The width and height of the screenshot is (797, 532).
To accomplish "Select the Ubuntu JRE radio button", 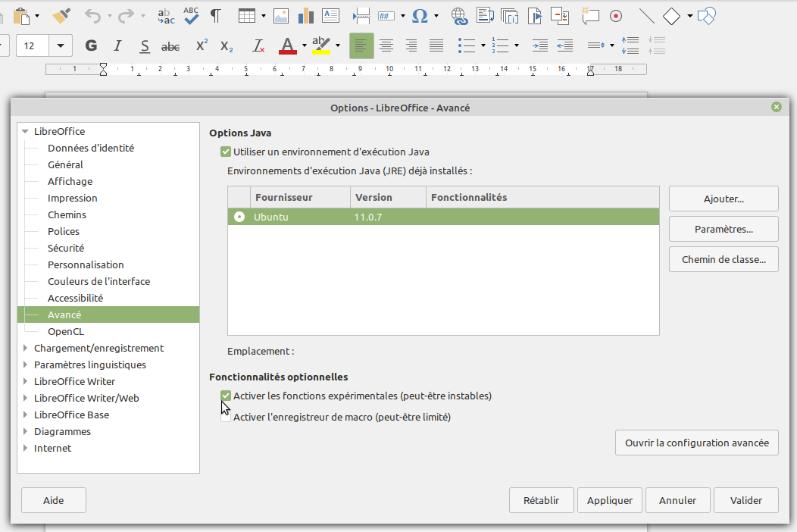I will tap(239, 217).
